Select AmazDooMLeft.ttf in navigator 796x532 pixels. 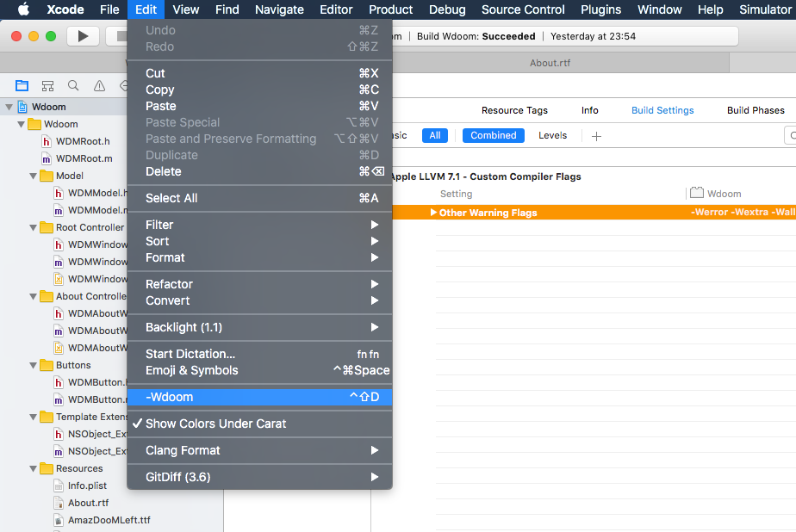click(x=109, y=520)
